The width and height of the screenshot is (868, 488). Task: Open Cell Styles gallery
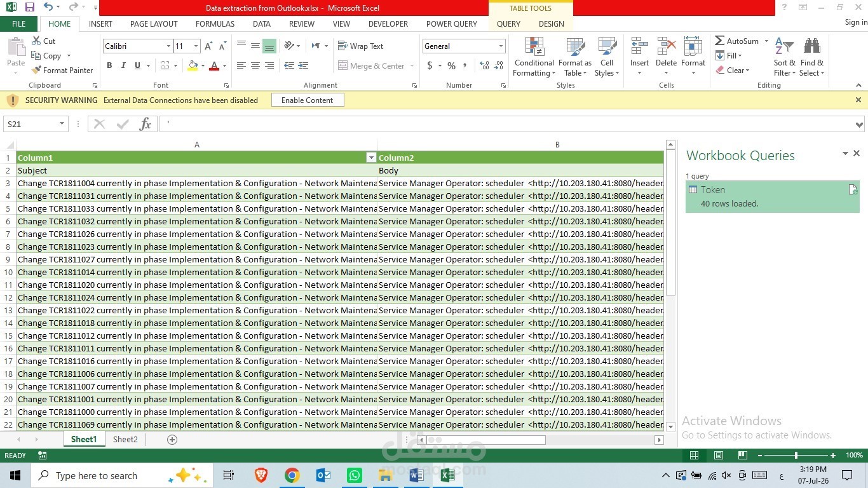click(x=607, y=57)
